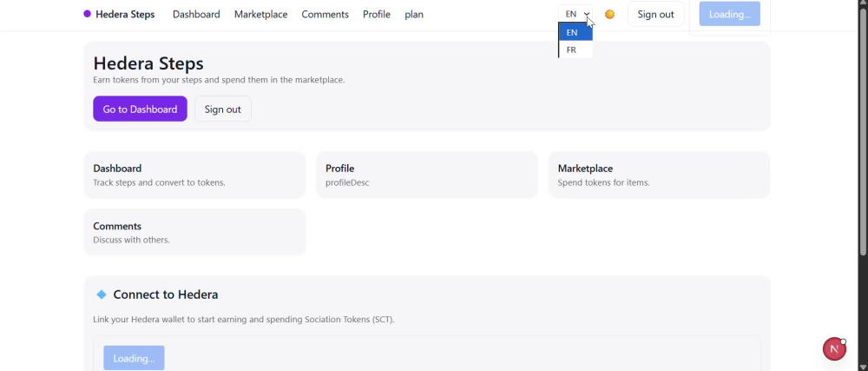Click Sign out in the header
The height and width of the screenshot is (371, 868).
[655, 15]
